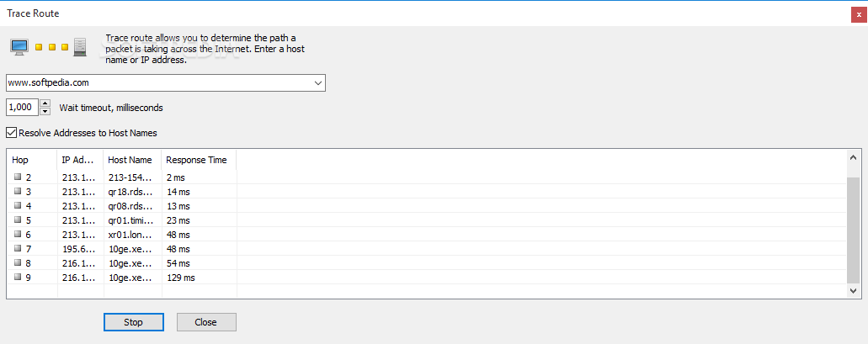Click the hop 2 status icon

(x=17, y=177)
